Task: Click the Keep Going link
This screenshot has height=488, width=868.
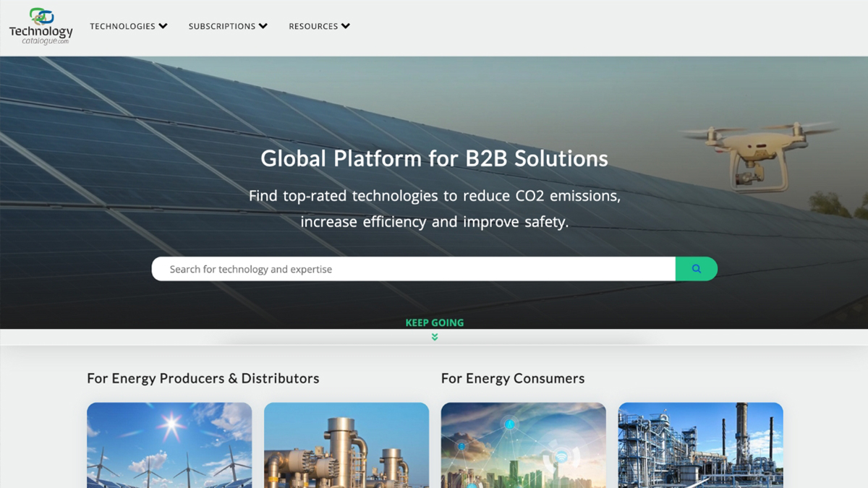Action: pos(435,322)
